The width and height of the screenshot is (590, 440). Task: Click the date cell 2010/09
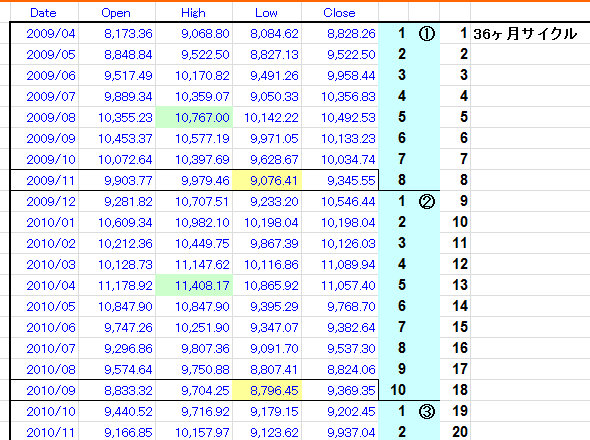click(51, 390)
